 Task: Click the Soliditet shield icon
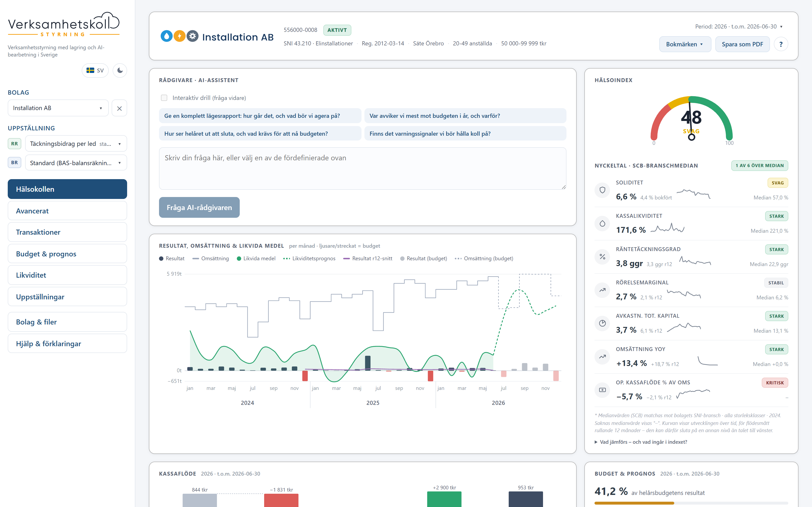coord(602,190)
